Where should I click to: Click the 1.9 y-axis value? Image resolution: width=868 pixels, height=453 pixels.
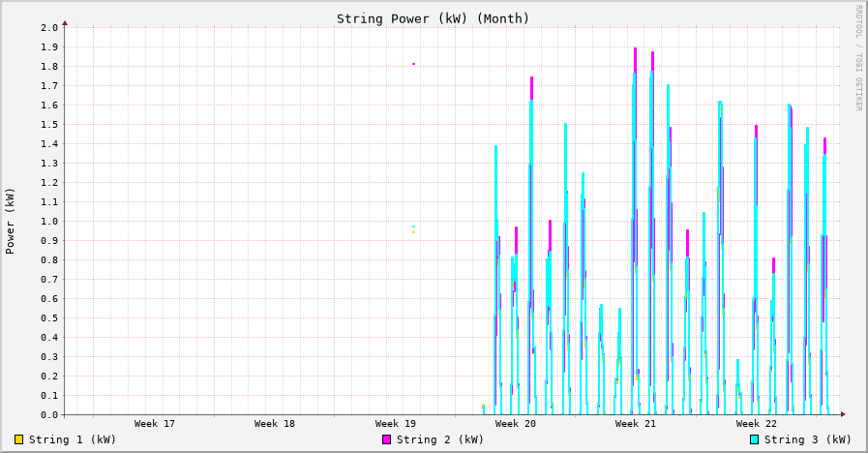pyautogui.click(x=48, y=47)
